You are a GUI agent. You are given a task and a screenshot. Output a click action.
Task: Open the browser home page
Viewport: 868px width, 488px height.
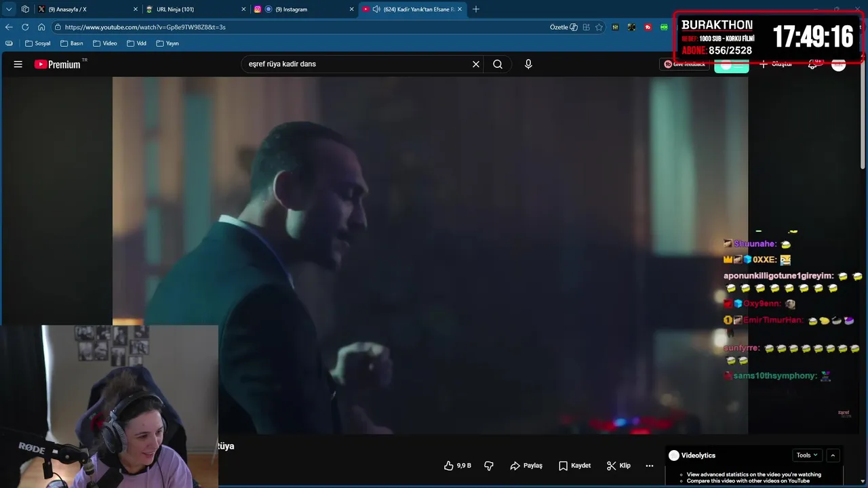click(x=41, y=27)
